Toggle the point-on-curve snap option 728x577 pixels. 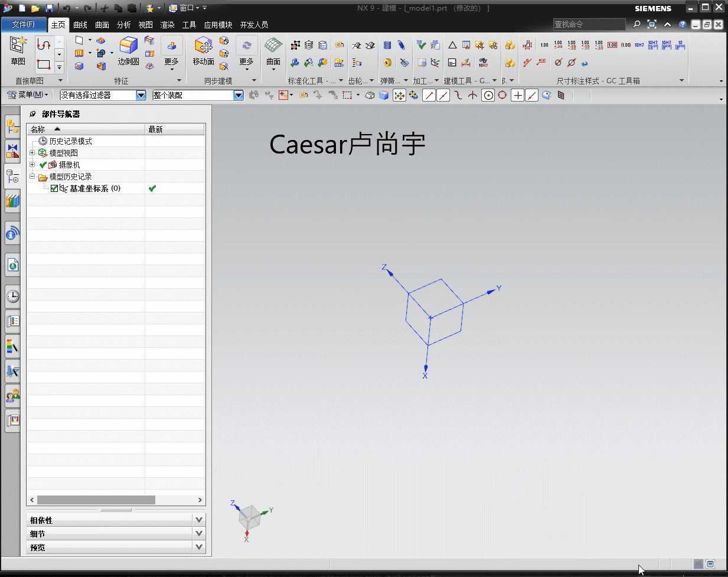click(532, 95)
